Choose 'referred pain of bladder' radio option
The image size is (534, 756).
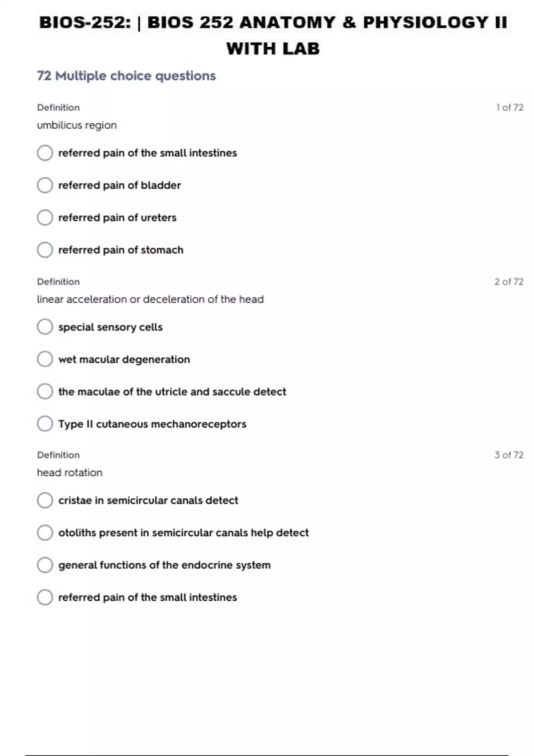pos(45,185)
